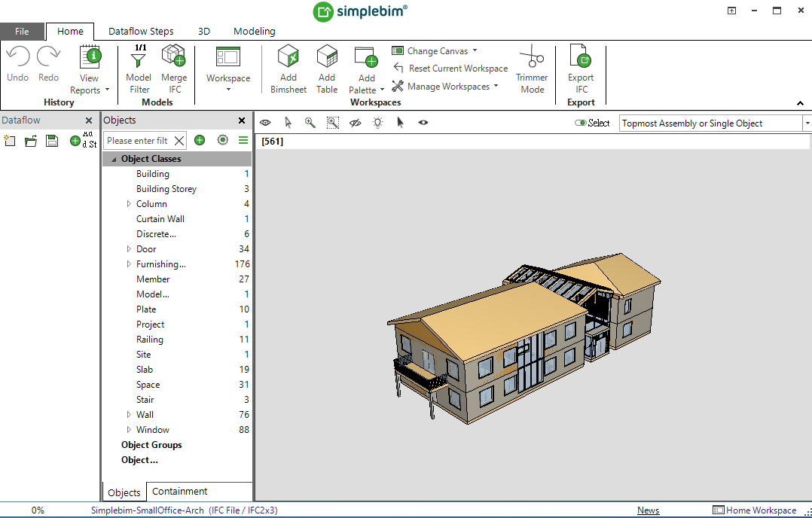
Task: Switch to the Containment tab
Action: [x=179, y=492]
